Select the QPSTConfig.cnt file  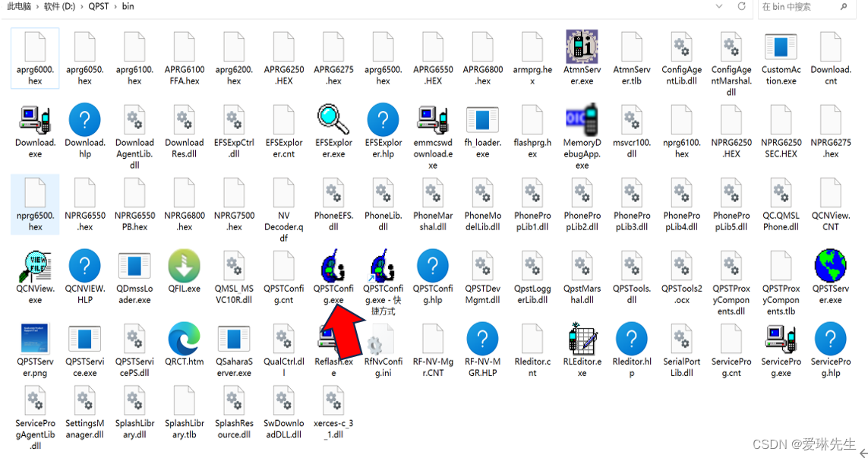tap(284, 266)
